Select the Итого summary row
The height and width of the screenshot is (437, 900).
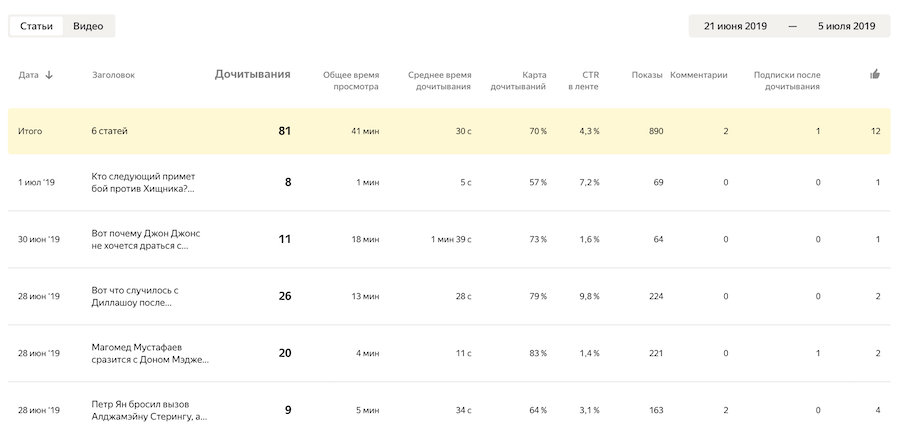[449, 131]
